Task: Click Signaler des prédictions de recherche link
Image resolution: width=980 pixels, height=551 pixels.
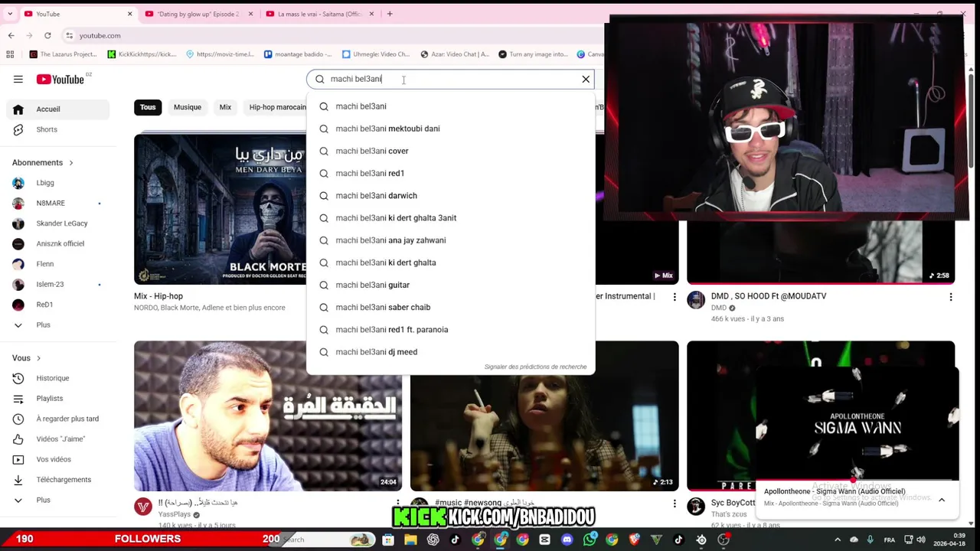Action: (535, 367)
